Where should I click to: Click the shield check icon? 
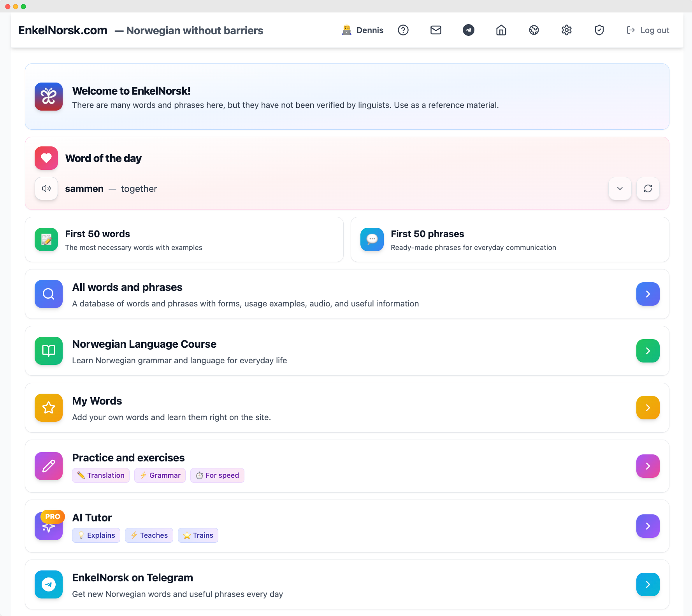coord(599,30)
